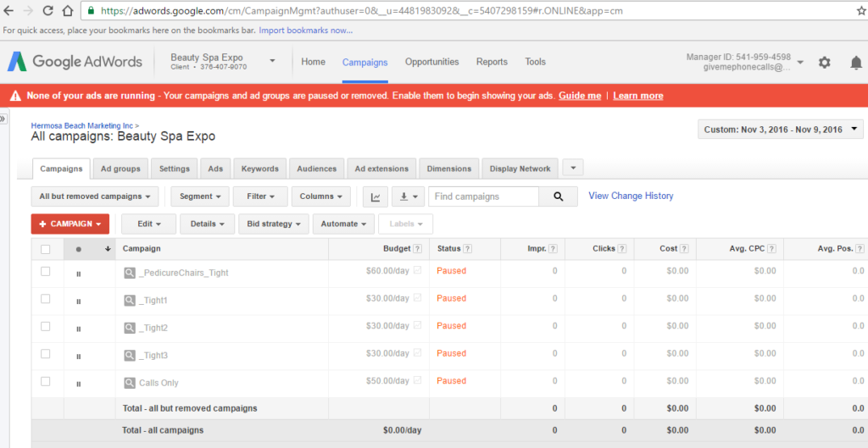868x448 pixels.
Task: Expand the Bid strategy dropdown
Action: click(x=274, y=224)
